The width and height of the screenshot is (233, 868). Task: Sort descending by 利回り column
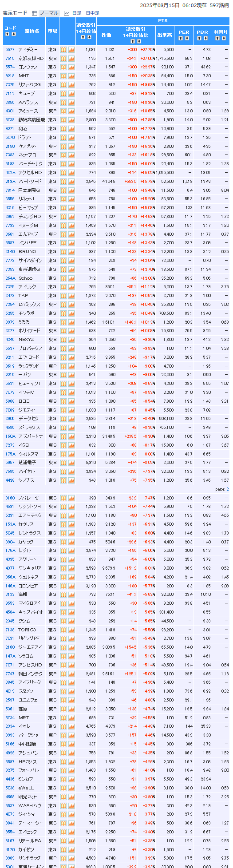[224, 39]
